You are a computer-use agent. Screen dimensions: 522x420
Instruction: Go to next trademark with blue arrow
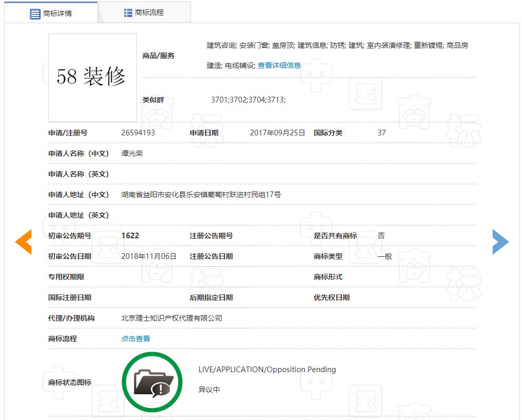click(500, 242)
